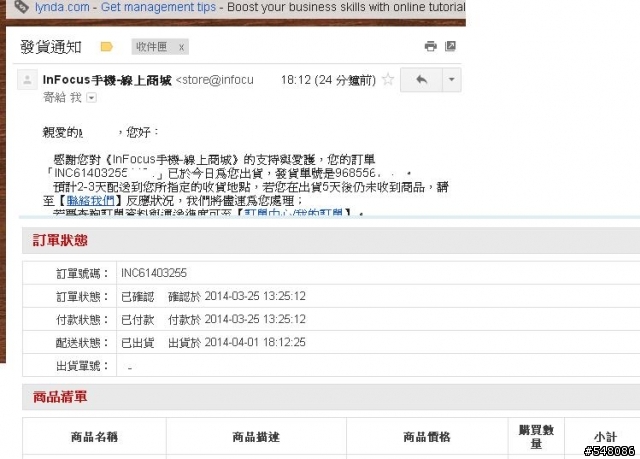Select order number INC61403255 in table

154,273
